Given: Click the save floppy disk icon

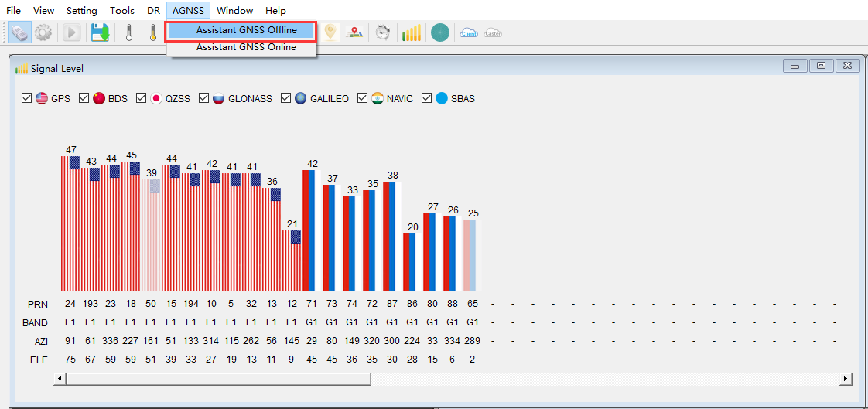Looking at the screenshot, I should pos(100,32).
